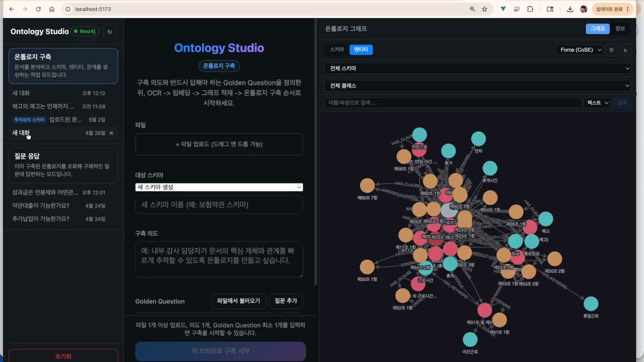
Task: Click the 온톨로지 구축 pill badge under the title
Action: coord(219,66)
